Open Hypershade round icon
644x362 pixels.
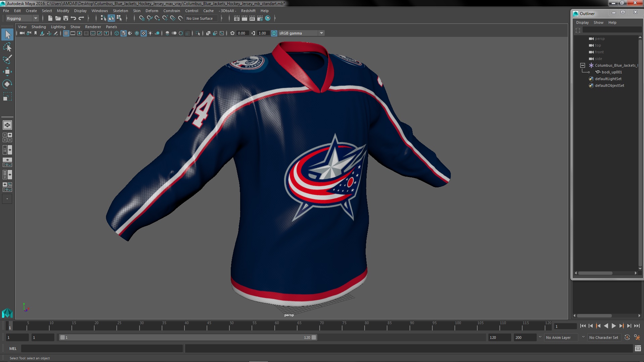point(268,18)
